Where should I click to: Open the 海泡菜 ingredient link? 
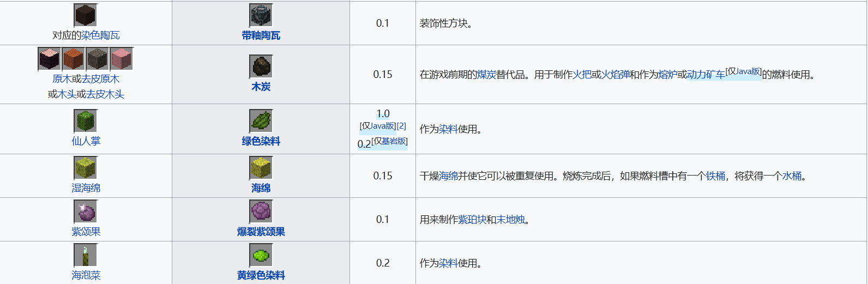click(86, 275)
